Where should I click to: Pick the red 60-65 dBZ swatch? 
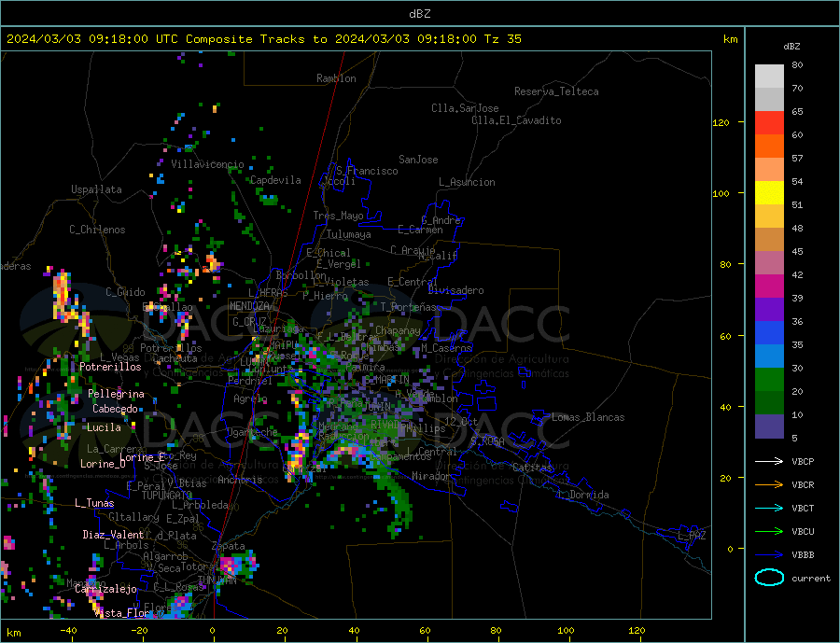coord(769,123)
